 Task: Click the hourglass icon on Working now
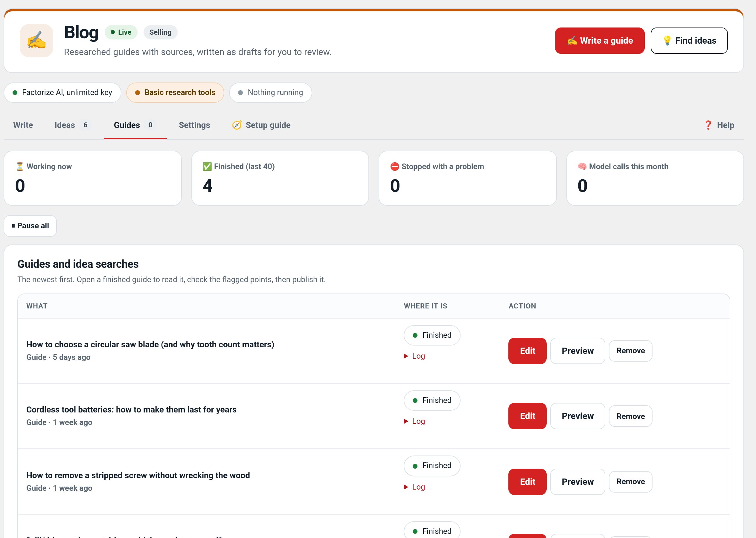point(20,166)
